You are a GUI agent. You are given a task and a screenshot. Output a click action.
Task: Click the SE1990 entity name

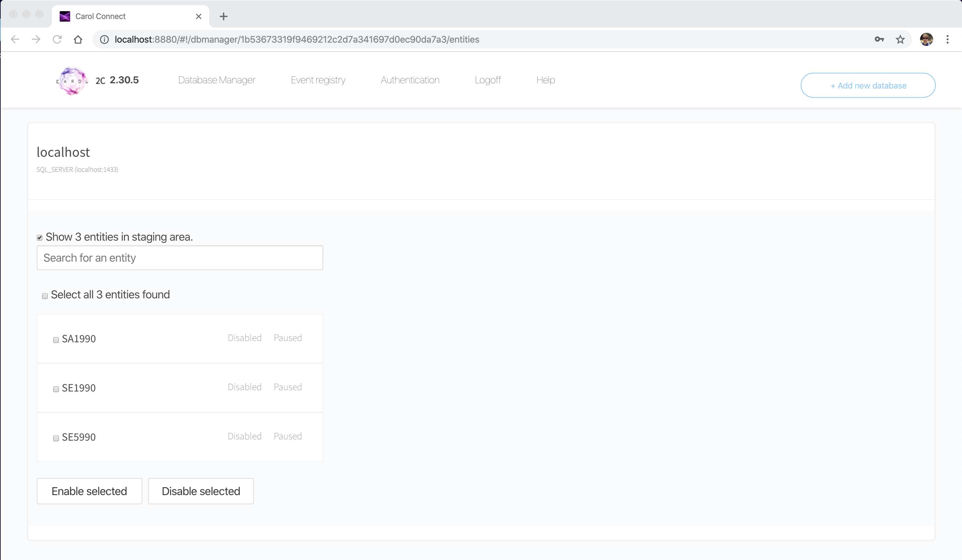pos(79,388)
